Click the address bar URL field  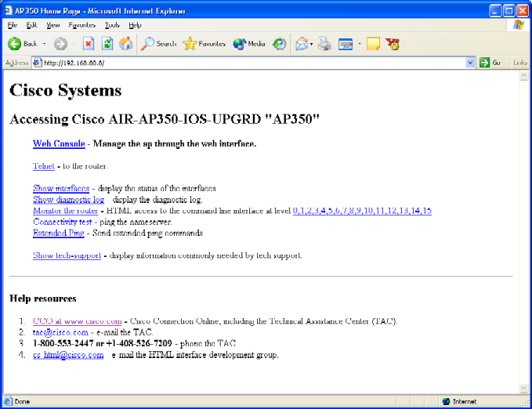pyautogui.click(x=249, y=63)
